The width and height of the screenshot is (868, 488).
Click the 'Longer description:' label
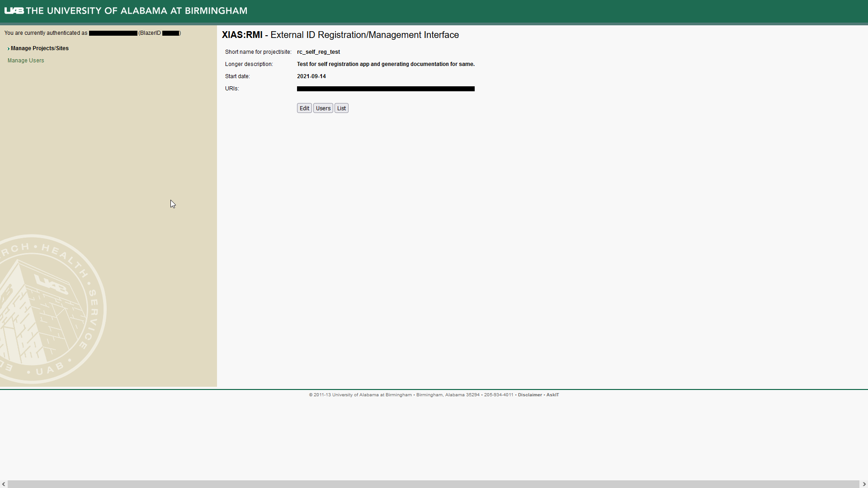[x=249, y=64]
